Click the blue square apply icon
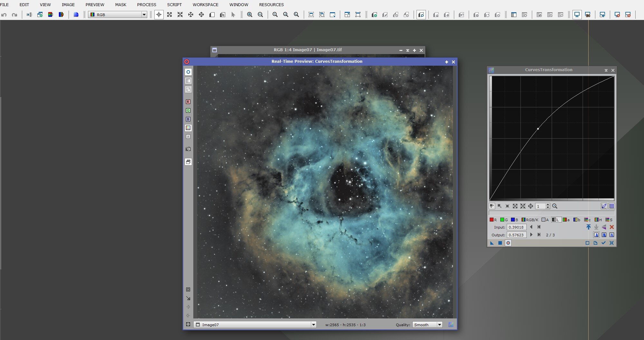Screen dimensions: 644x340 [x=500, y=243]
